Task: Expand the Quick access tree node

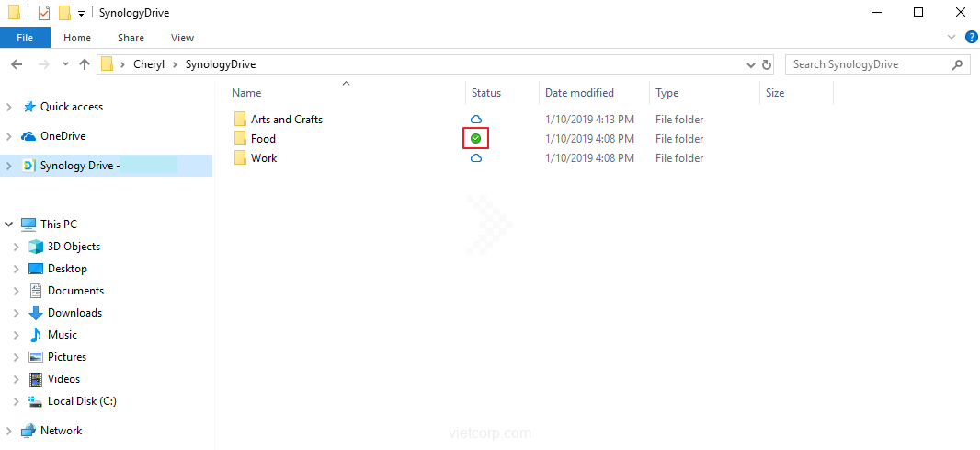Action: pos(9,107)
